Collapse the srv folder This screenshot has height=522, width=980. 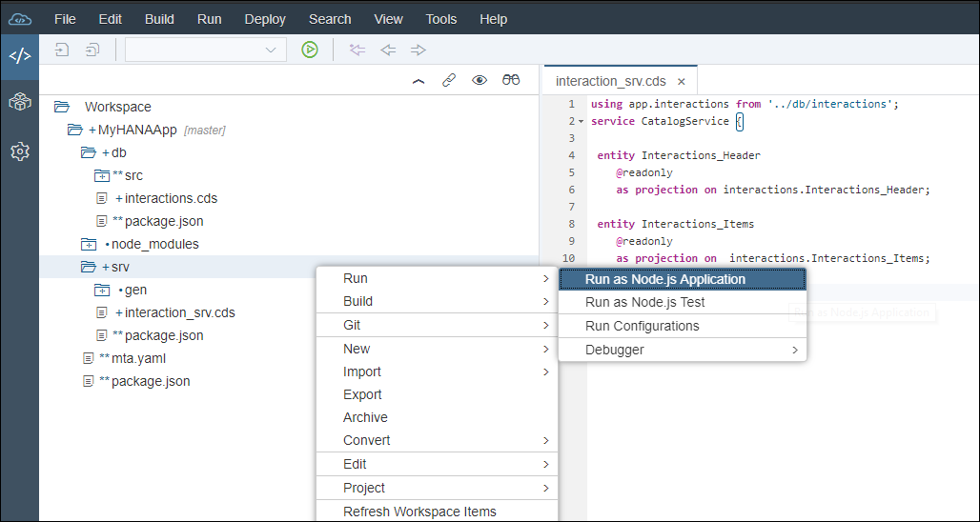click(88, 267)
